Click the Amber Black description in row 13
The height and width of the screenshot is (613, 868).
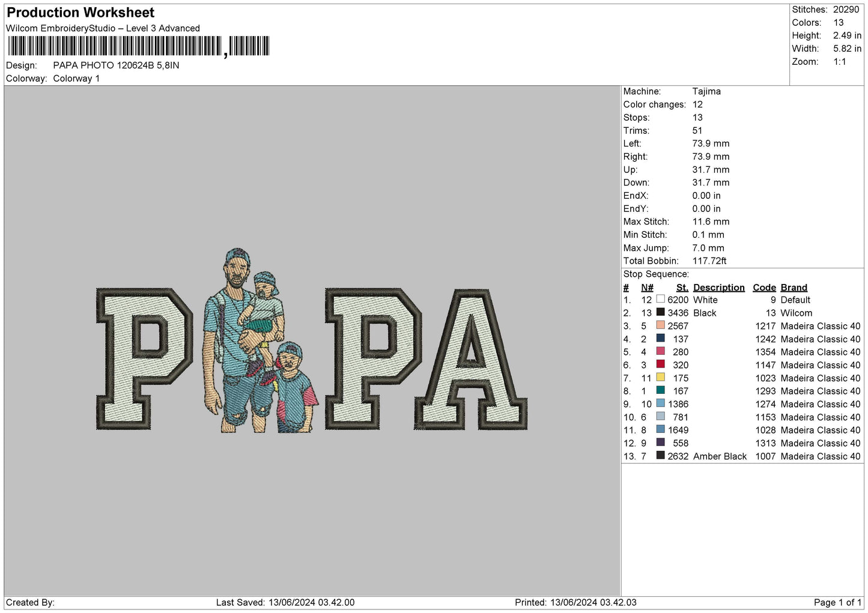pos(720,456)
